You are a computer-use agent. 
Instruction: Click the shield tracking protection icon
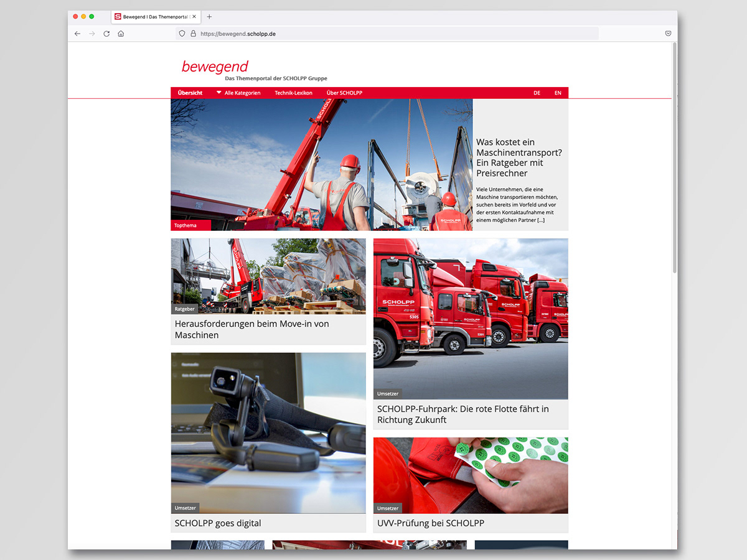point(182,34)
